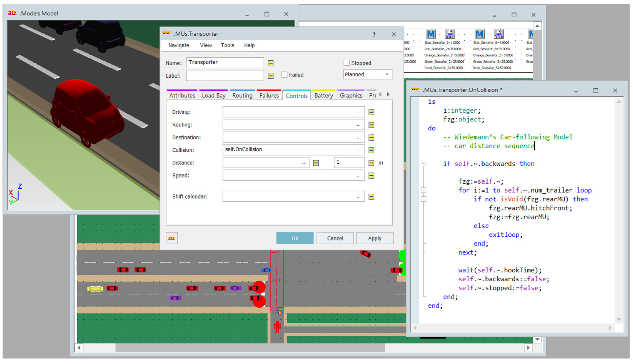Open browse ellipsis in Driving control field

[x=358, y=112]
